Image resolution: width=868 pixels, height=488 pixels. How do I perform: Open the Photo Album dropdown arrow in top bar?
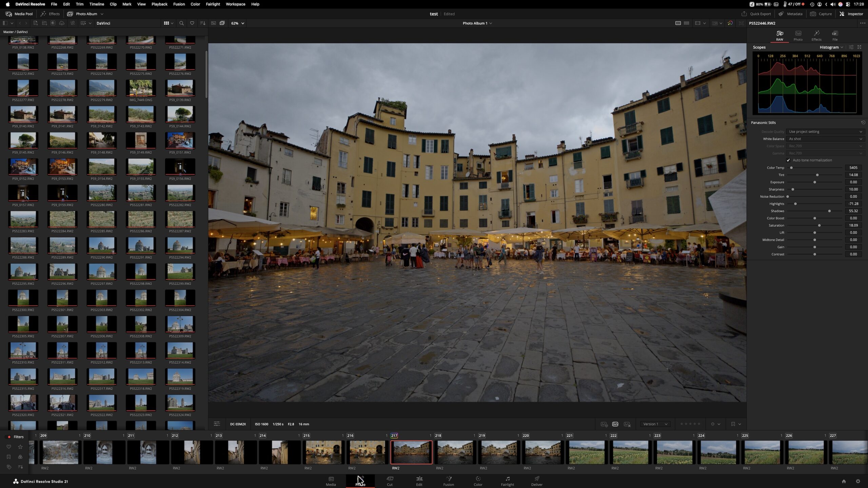[x=102, y=14]
